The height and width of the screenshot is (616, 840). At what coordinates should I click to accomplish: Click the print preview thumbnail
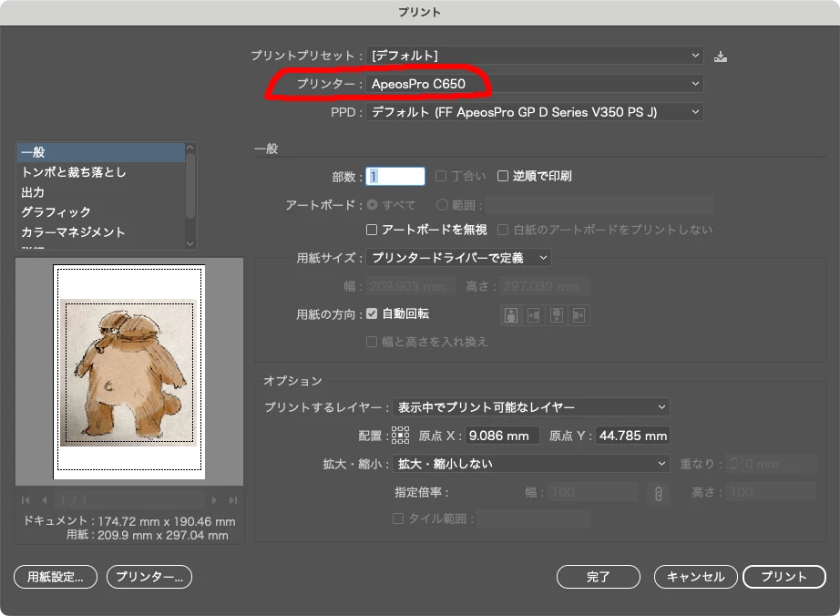pyautogui.click(x=129, y=372)
